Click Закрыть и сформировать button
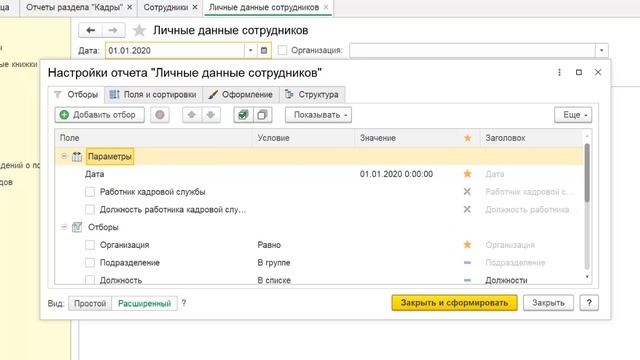 (x=454, y=303)
